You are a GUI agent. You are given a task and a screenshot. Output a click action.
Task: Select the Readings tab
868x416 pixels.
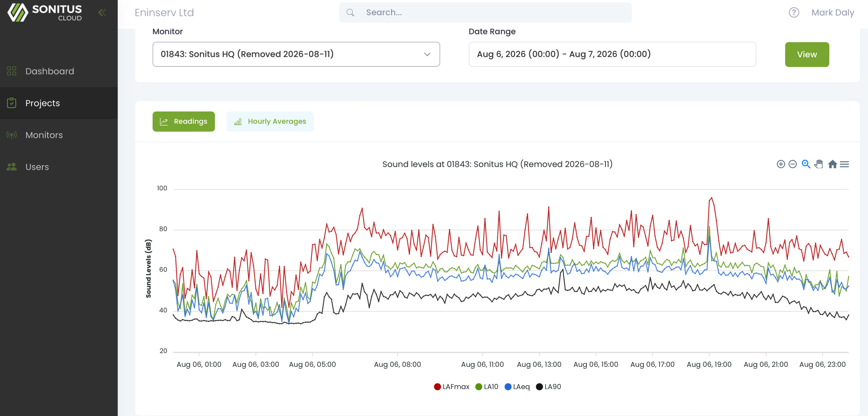184,121
